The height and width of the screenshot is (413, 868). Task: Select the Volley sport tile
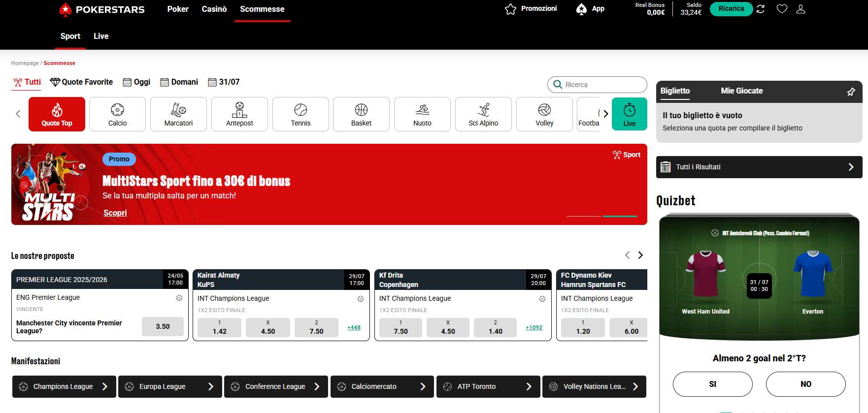544,114
